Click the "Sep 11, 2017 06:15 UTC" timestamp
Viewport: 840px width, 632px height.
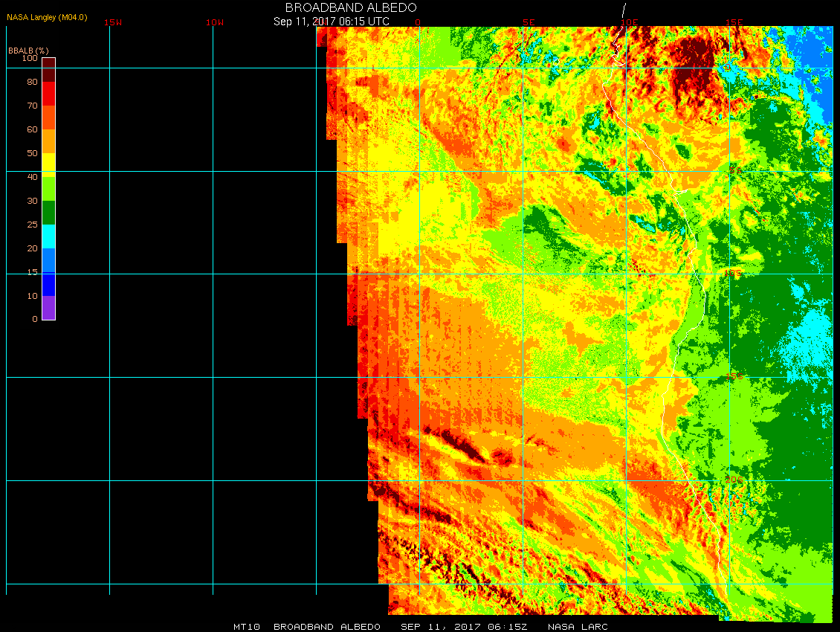[331, 22]
